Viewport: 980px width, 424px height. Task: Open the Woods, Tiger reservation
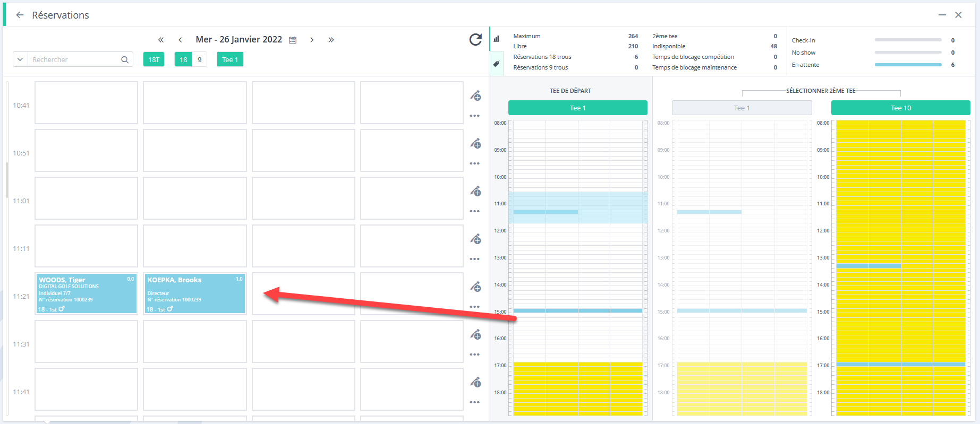click(87, 293)
